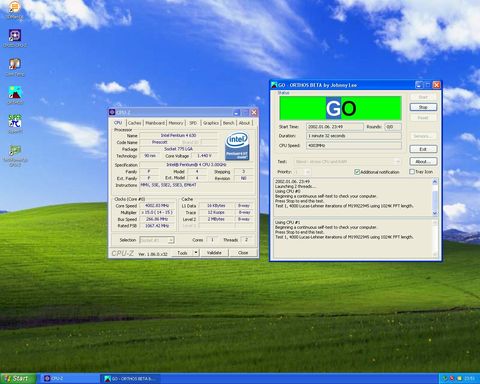Screen dimensions: 480x384
Task: Click the greyed-out Start button in ORTHOS
Action: (423, 97)
